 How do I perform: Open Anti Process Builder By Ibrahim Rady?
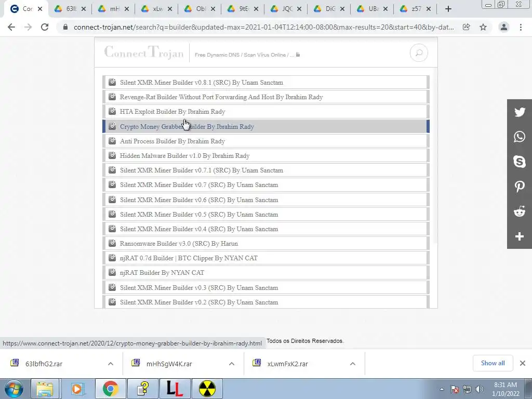pos(266,141)
